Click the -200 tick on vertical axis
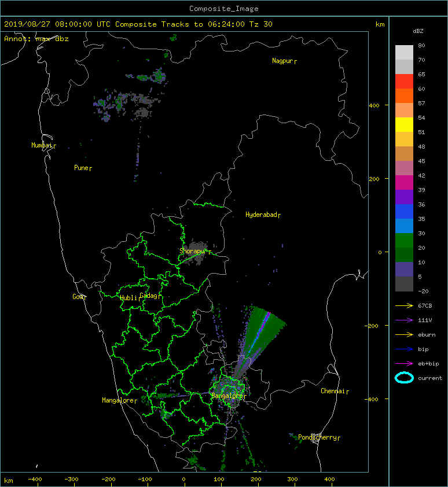448x487 pixels. pos(372,326)
